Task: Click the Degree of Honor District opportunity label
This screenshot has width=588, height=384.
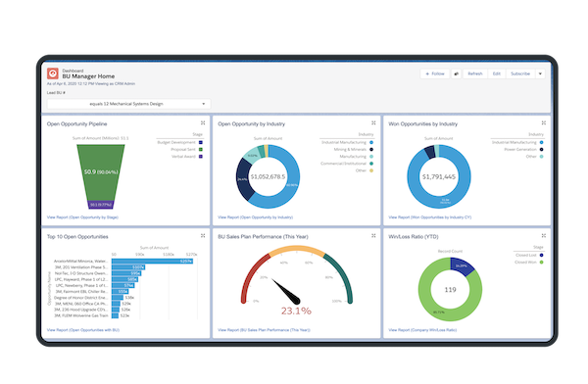Action: pyautogui.click(x=81, y=298)
